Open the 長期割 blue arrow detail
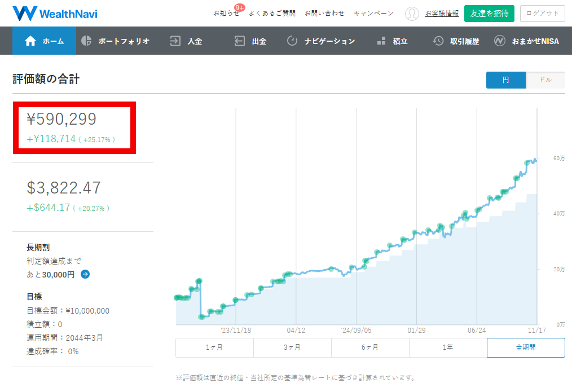 85,275
